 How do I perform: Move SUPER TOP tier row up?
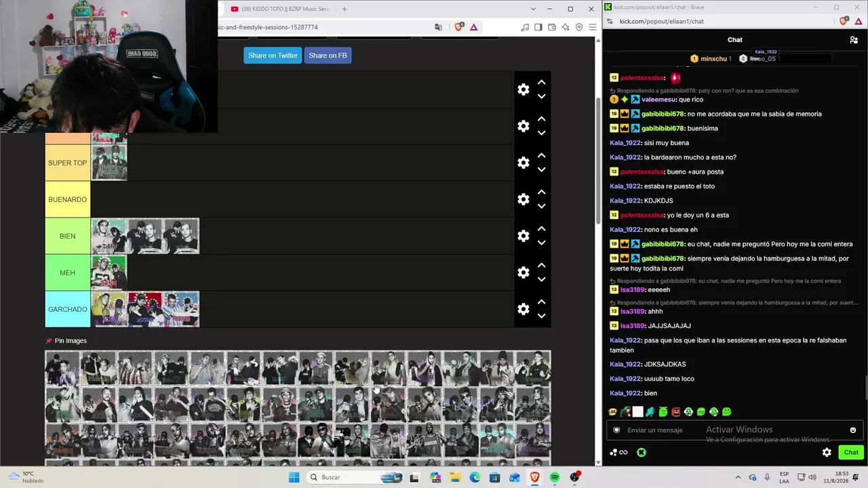tap(541, 155)
